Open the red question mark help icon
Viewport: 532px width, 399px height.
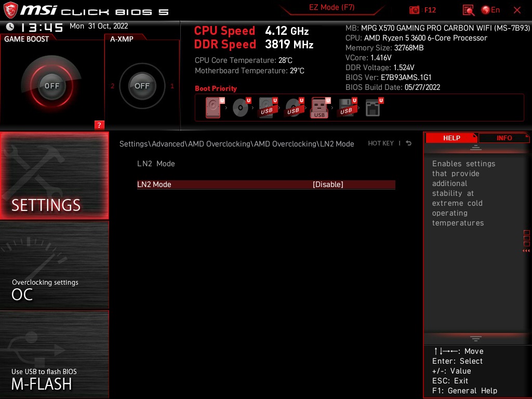99,125
